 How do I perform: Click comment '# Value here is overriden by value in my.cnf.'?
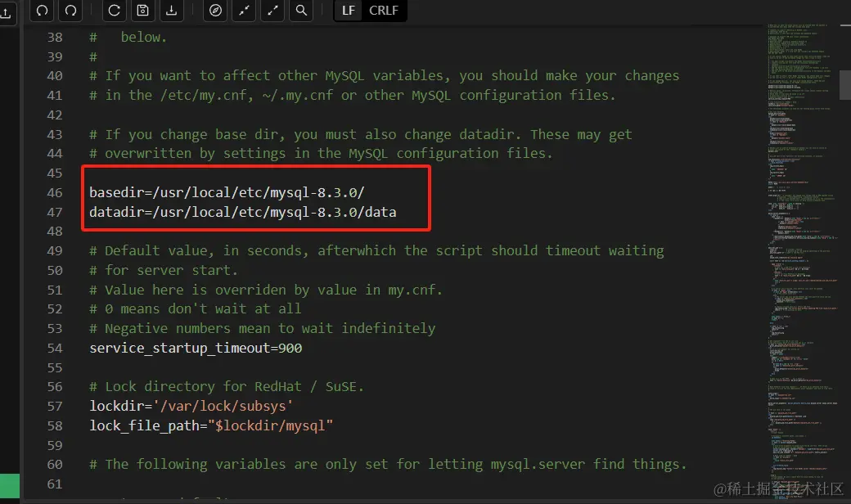[x=266, y=290]
